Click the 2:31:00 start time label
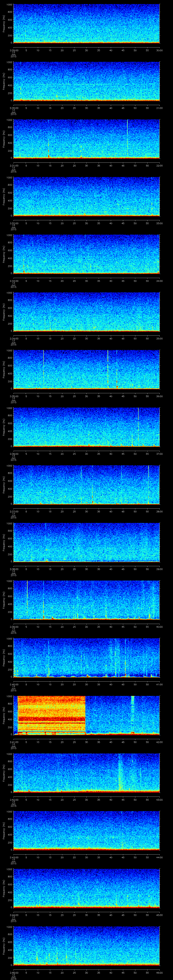Viewport: 173px width, 980px height. [x=14, y=166]
